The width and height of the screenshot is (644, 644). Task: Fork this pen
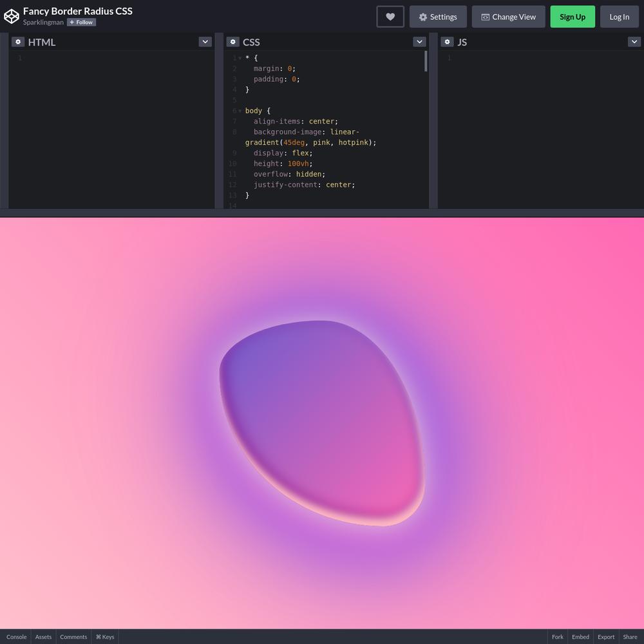click(x=557, y=637)
